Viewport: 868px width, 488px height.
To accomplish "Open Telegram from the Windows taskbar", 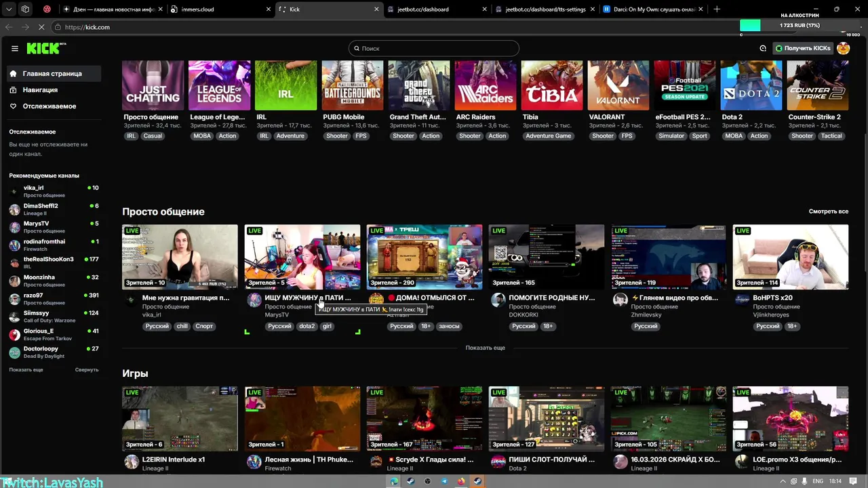I will 444,481.
